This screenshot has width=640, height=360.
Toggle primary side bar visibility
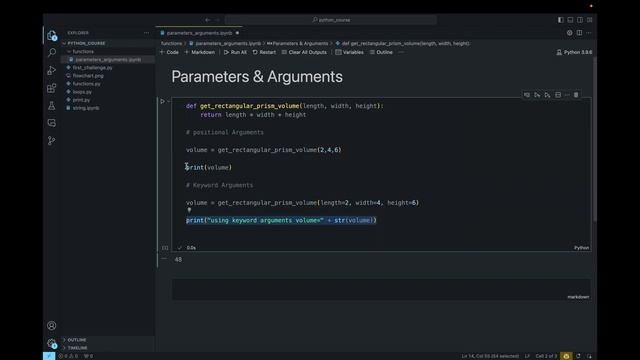560,20
